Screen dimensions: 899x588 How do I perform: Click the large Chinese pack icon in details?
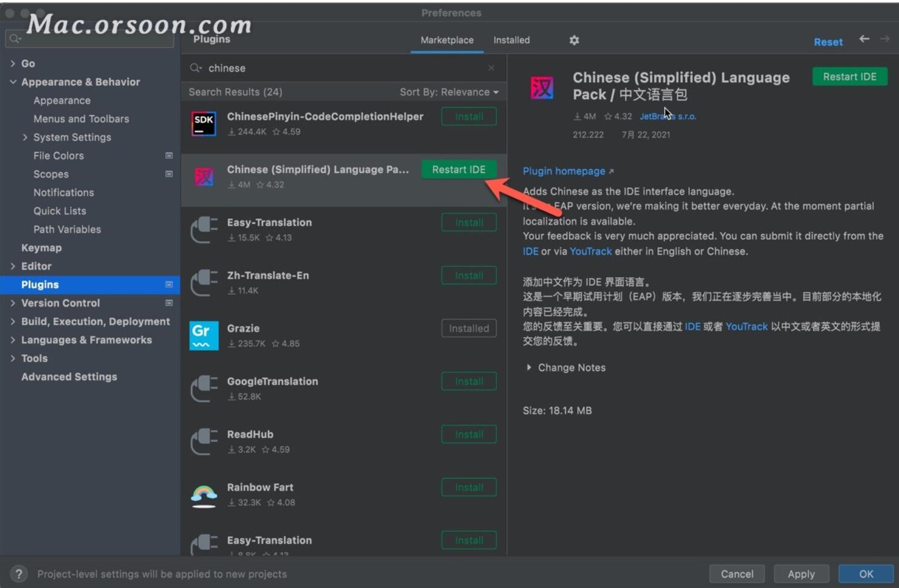[542, 88]
